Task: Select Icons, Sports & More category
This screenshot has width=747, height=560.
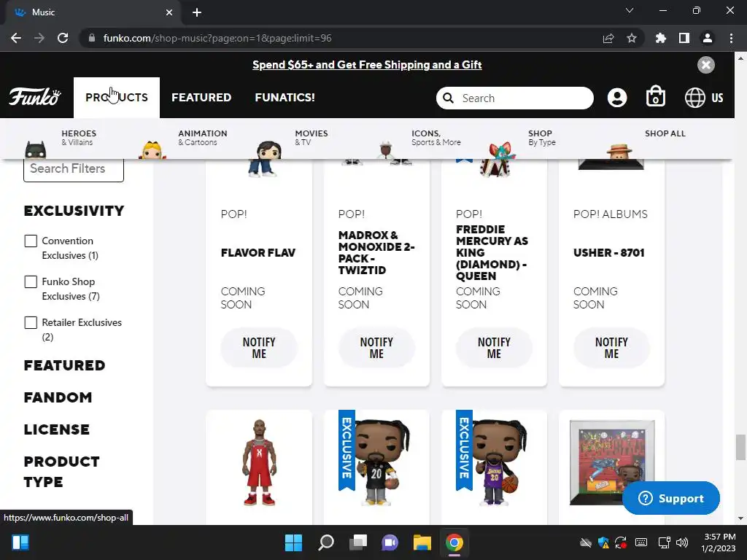Action: 436,138
